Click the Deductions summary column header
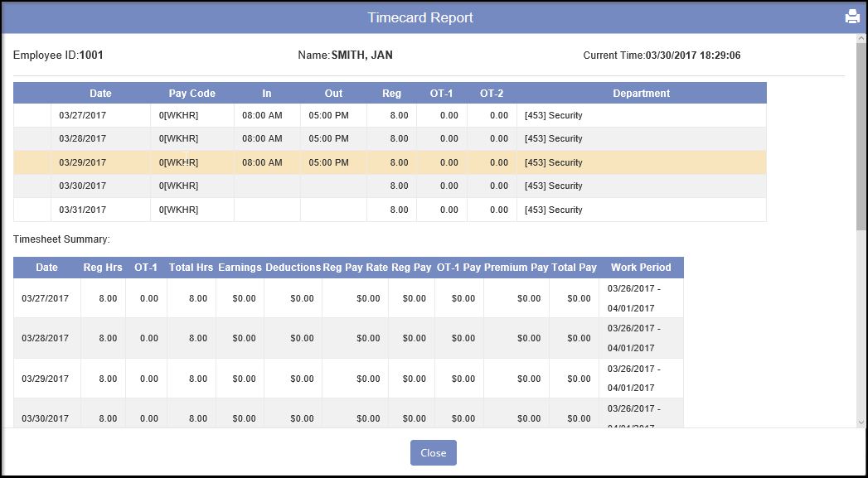 tap(293, 268)
